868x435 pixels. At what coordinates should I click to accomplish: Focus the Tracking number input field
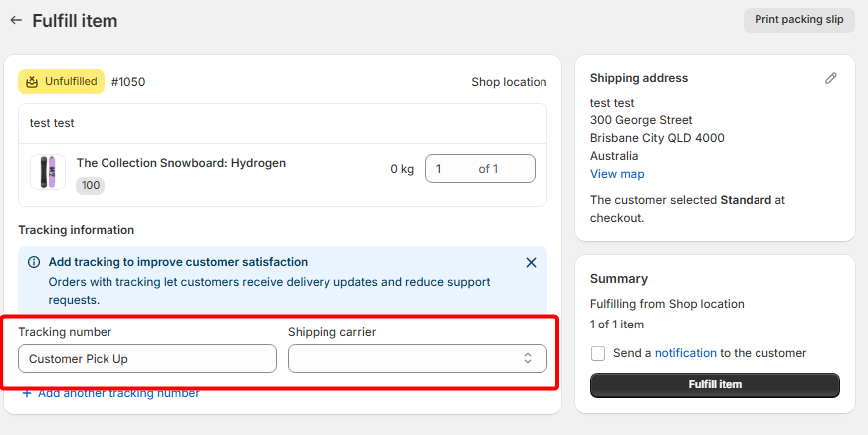147,358
